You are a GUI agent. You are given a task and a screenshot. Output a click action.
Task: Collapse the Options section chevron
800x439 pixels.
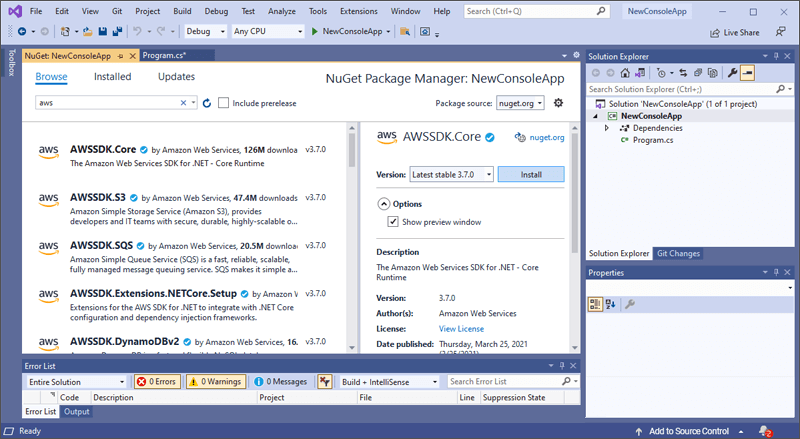point(384,204)
